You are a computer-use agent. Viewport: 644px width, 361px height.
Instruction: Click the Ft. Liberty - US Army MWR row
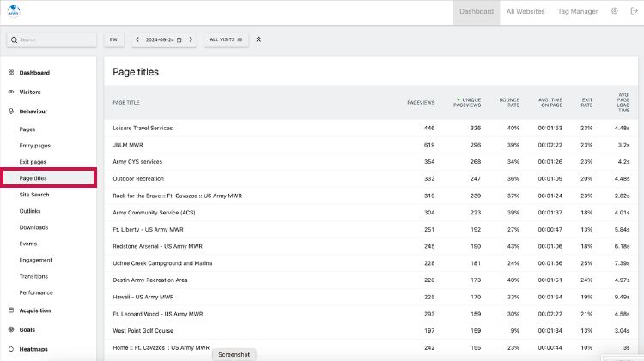pyautogui.click(x=371, y=229)
